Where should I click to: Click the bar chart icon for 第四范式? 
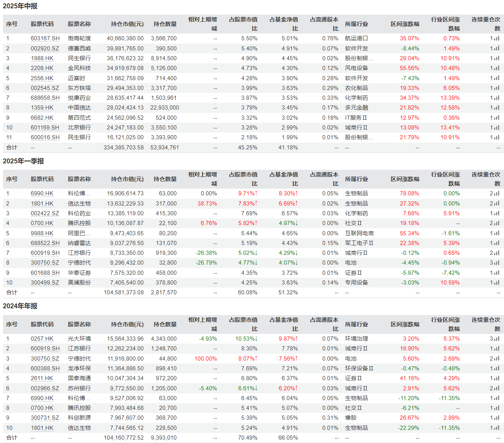[497, 118]
